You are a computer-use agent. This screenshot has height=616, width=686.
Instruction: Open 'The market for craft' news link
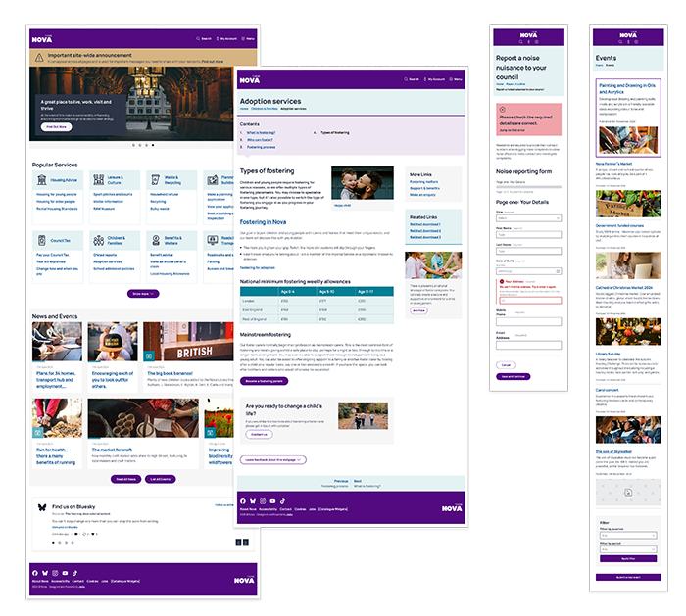point(112,450)
